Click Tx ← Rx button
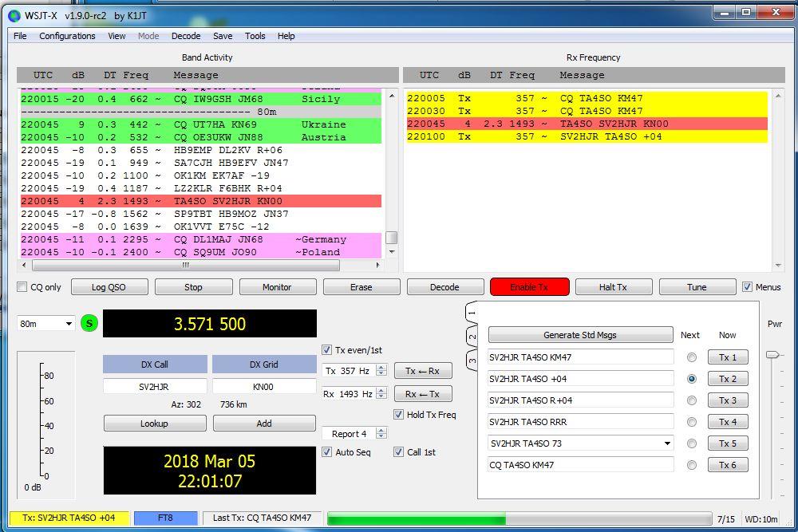 423,371
